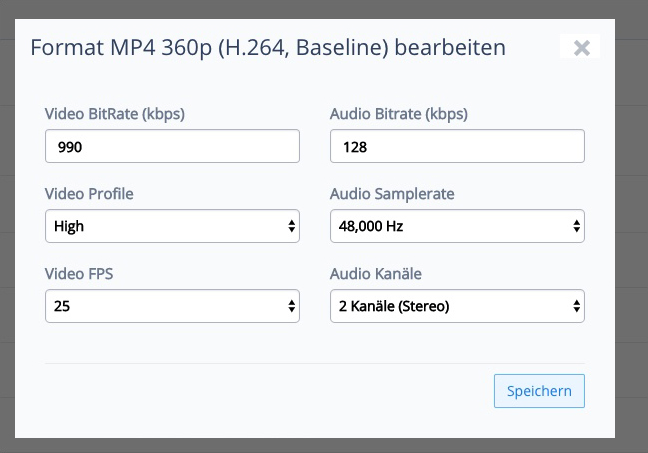Image resolution: width=648 pixels, height=453 pixels.
Task: Click the Video Profile label text
Action: 89,194
